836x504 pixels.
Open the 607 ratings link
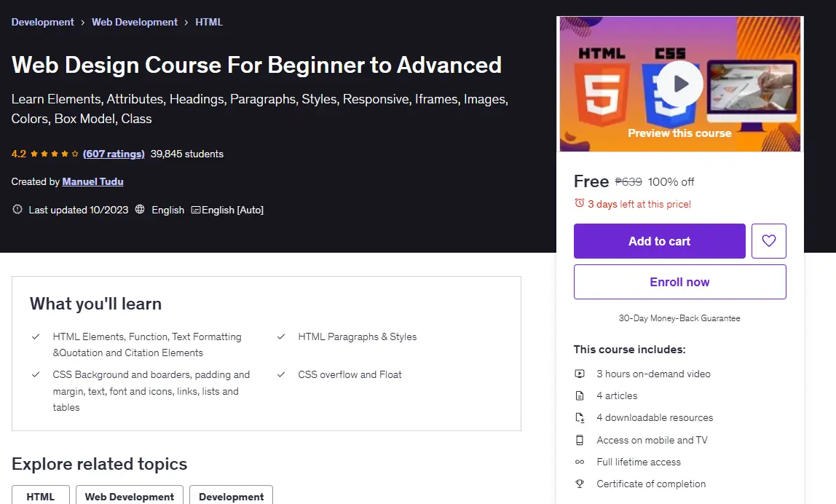click(x=114, y=154)
